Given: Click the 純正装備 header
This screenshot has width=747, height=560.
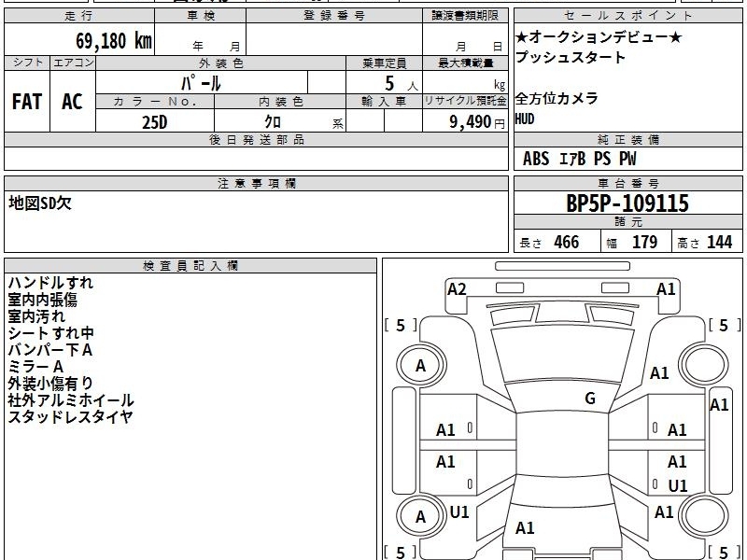Looking at the screenshot, I should pyautogui.click(x=628, y=139).
